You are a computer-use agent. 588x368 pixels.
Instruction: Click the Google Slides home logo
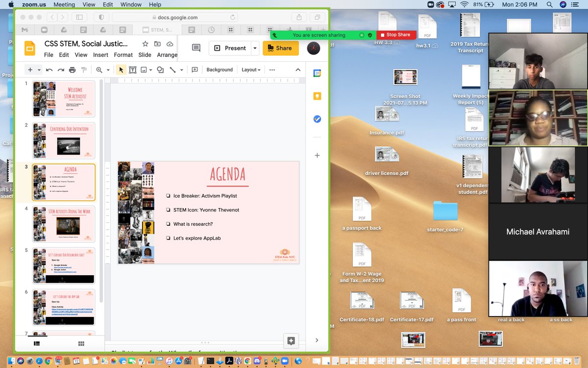(x=29, y=48)
